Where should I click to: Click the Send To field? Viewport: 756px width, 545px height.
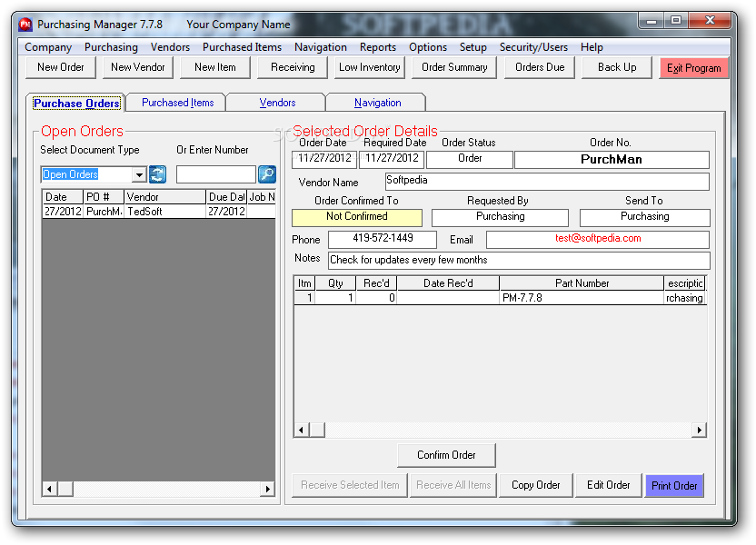[x=644, y=217]
